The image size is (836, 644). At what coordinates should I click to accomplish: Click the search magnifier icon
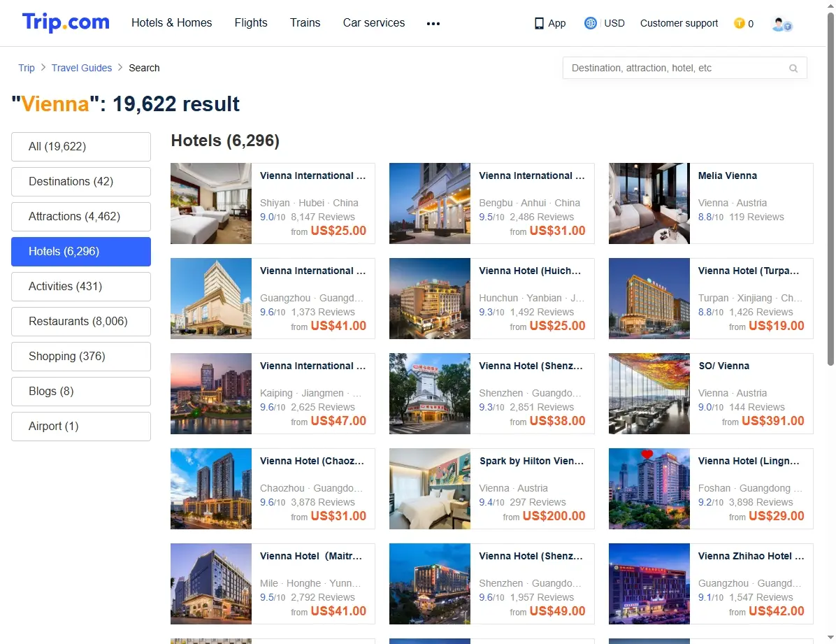click(x=793, y=69)
